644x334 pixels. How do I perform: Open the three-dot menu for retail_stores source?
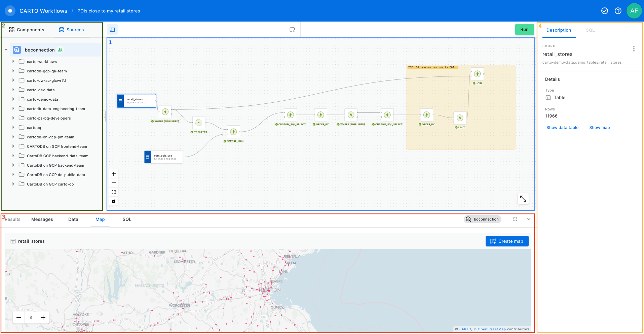(634, 49)
